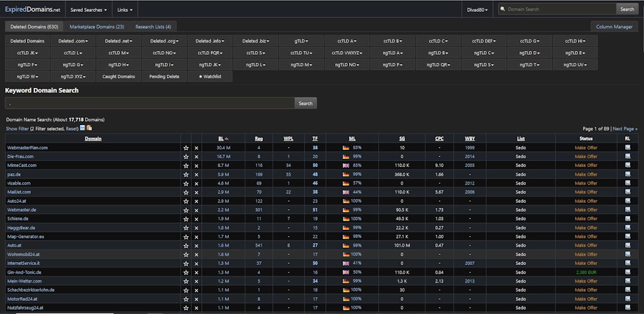644x314 pixels.
Task: Expand the Deleted .net dropdown
Action: 119,41
